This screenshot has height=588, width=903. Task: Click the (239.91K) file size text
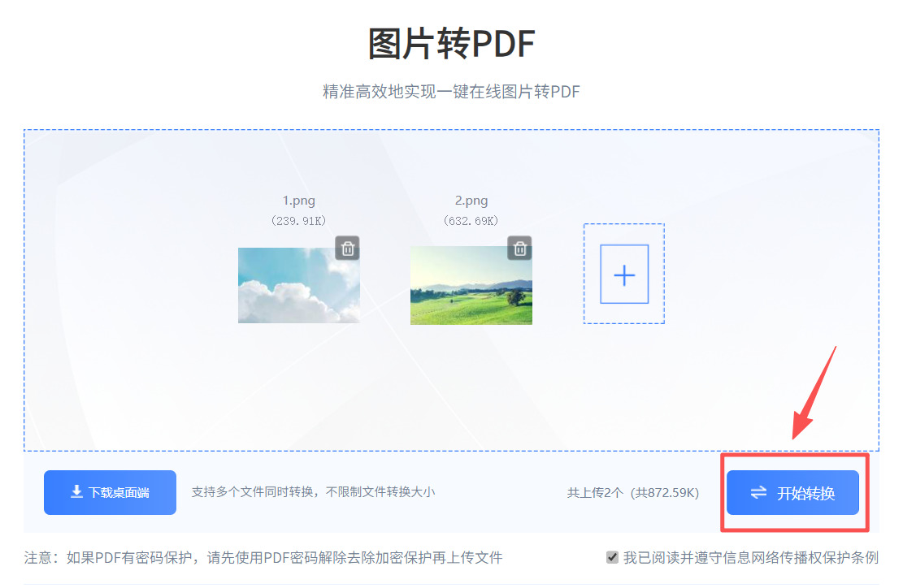pos(299,221)
